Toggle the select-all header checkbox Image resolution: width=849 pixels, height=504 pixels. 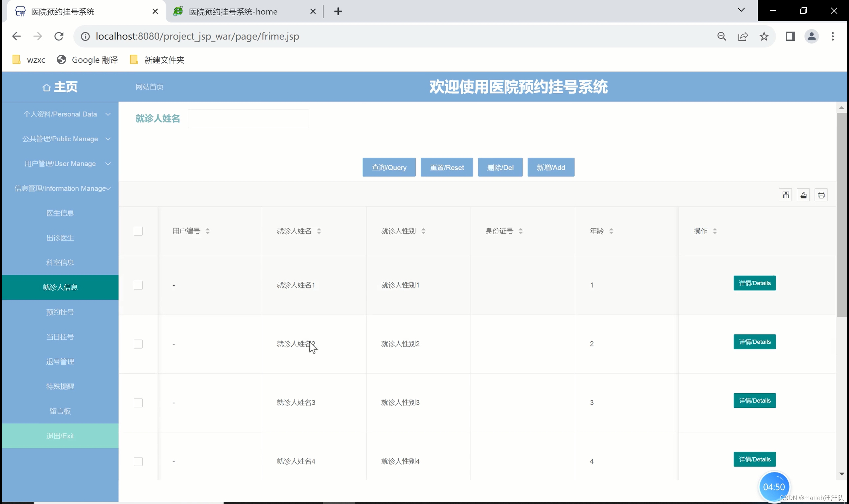138,231
